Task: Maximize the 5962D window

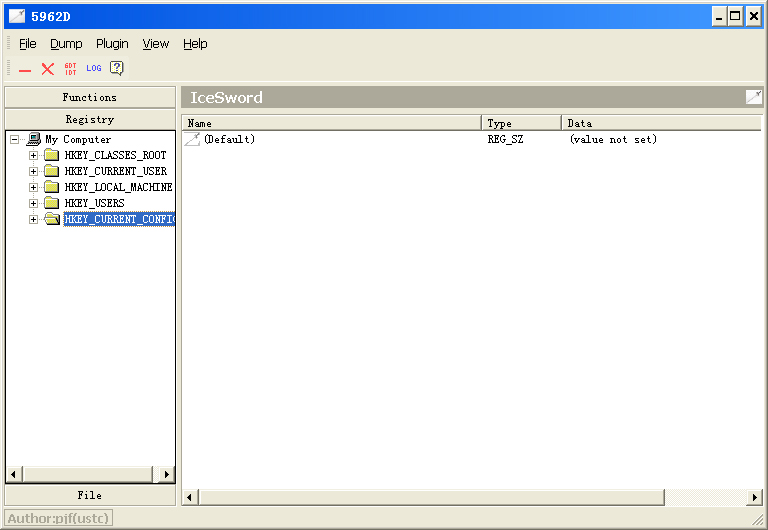Action: pyautogui.click(x=735, y=17)
